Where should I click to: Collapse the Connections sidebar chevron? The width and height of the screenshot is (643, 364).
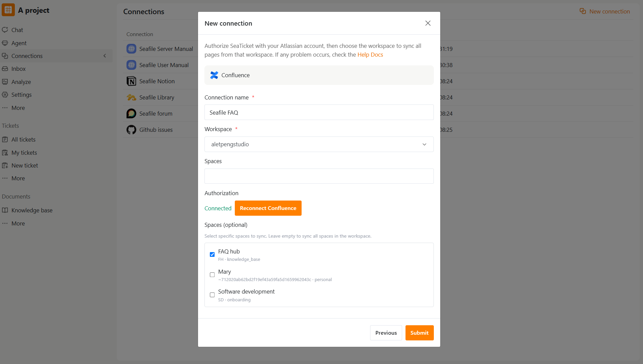[105, 56]
